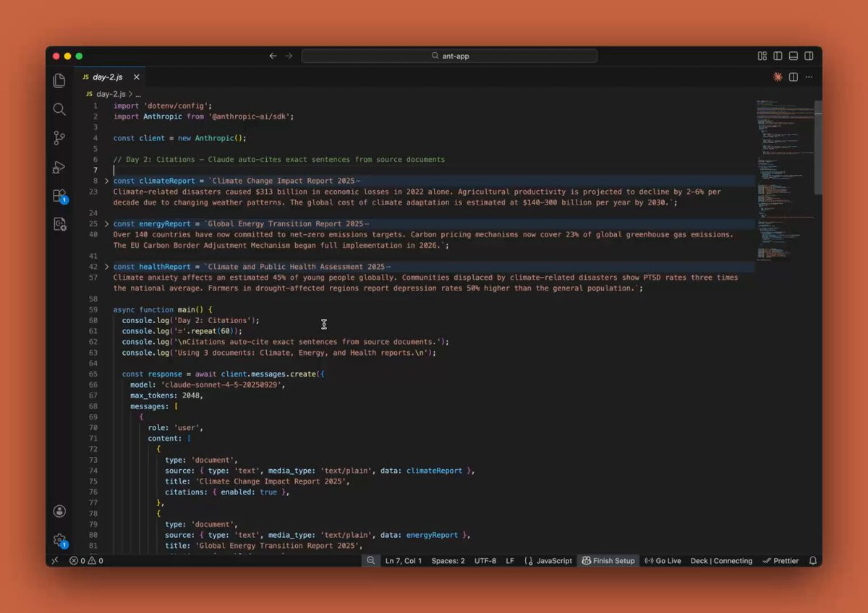Click line number 23 in the gutter
The image size is (868, 613).
[93, 192]
